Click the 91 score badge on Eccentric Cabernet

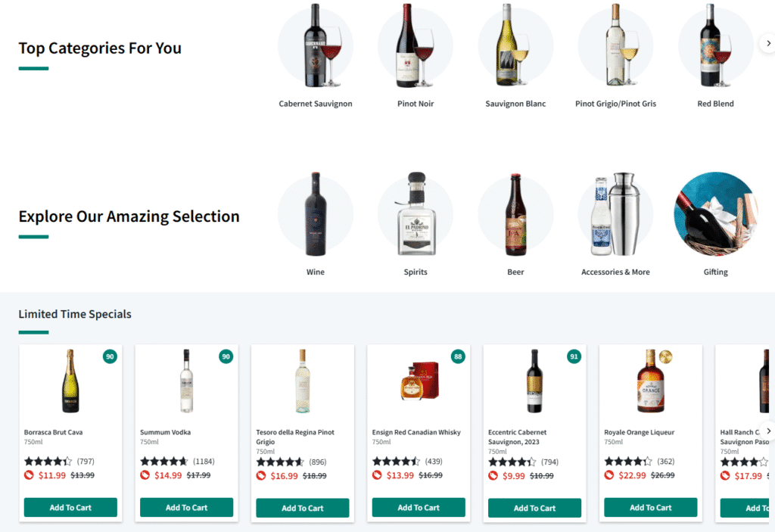[x=574, y=356]
